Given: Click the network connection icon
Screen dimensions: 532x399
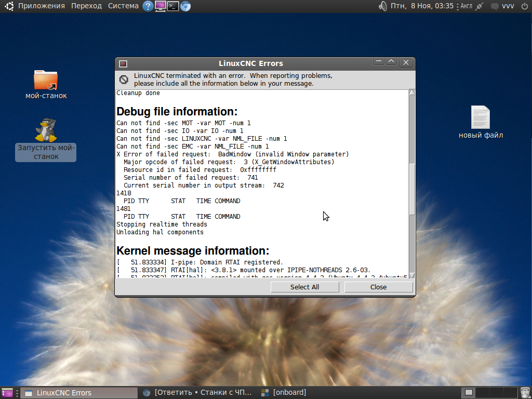Looking at the screenshot, I should click(479, 6).
